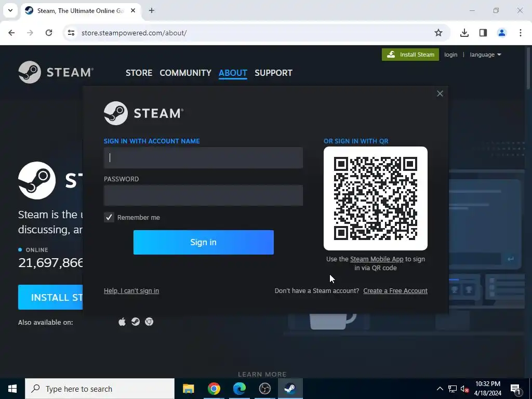Viewport: 532px width, 399px height.
Task: Open File Explorer from the taskbar
Action: (188, 389)
